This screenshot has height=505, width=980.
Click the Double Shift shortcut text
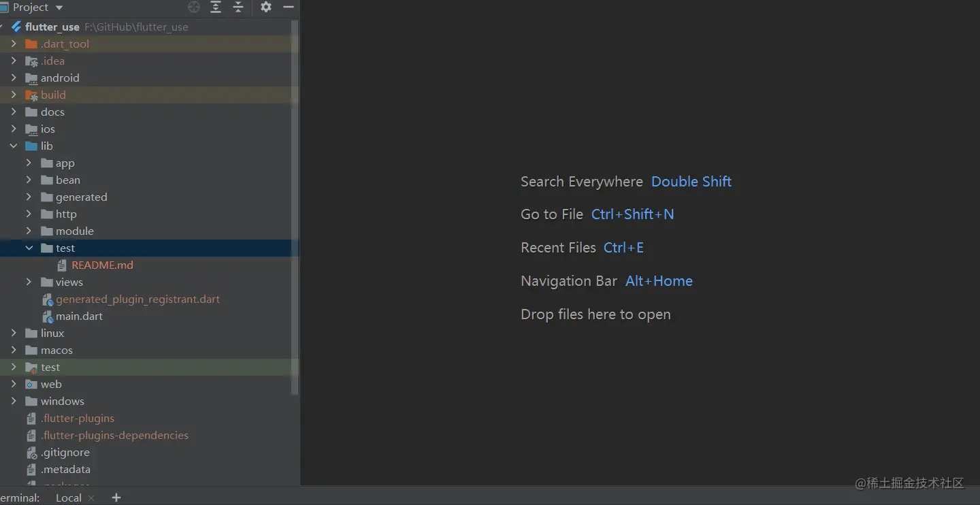691,182
